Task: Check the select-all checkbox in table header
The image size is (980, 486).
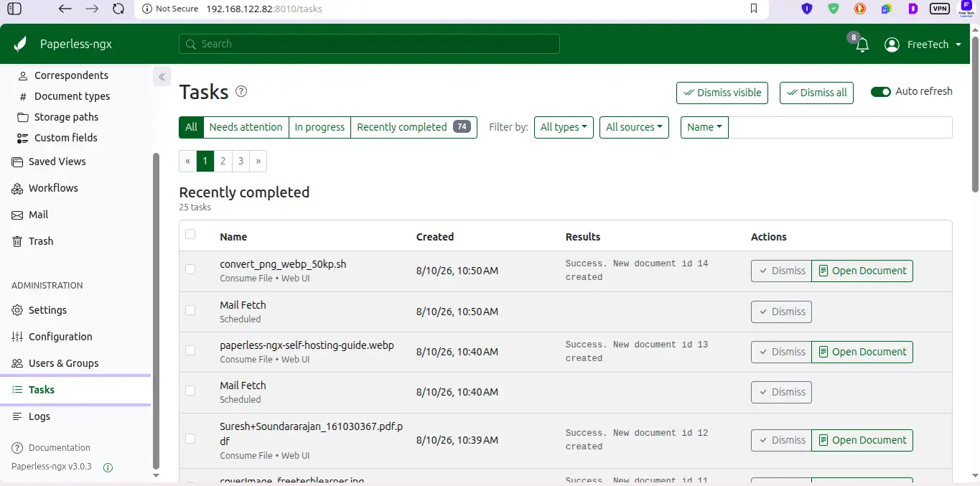Action: (190, 234)
